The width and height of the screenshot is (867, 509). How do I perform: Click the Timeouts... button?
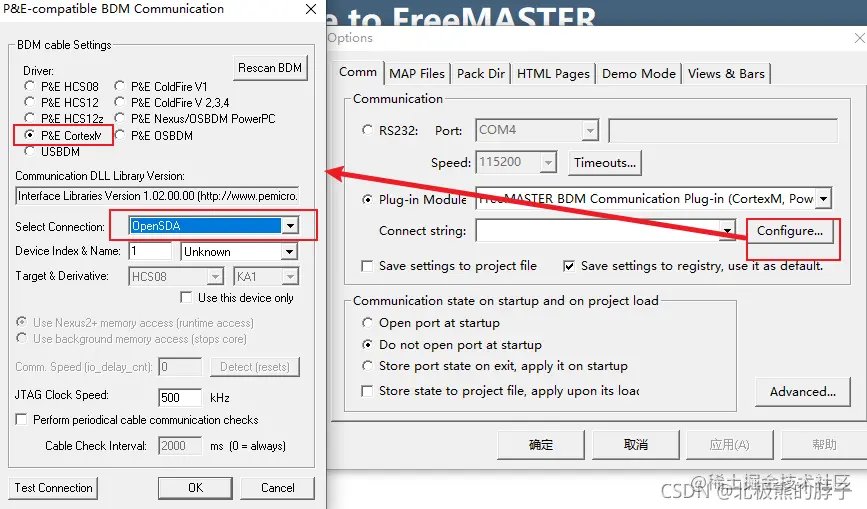tap(605, 162)
